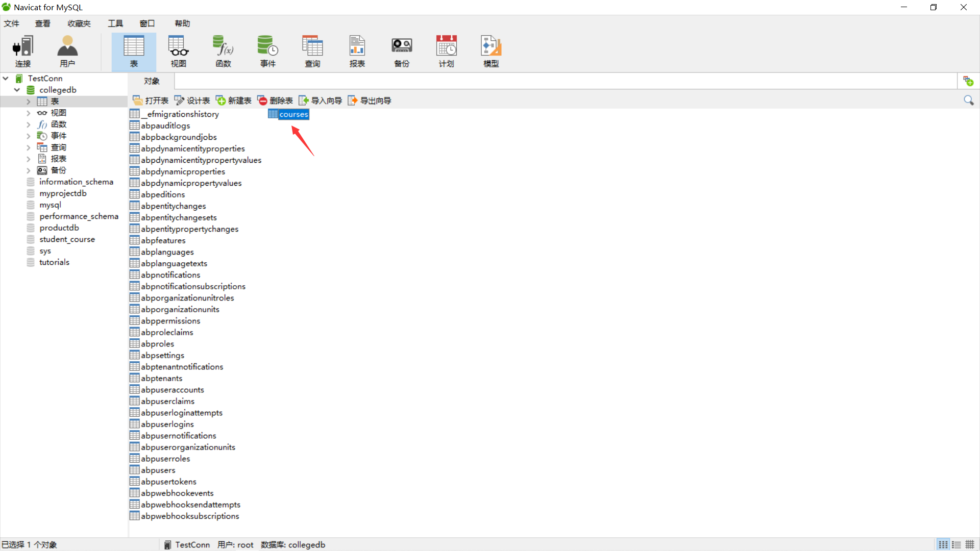Click the 导入向导 button
The width and height of the screenshot is (980, 551).
pyautogui.click(x=321, y=101)
